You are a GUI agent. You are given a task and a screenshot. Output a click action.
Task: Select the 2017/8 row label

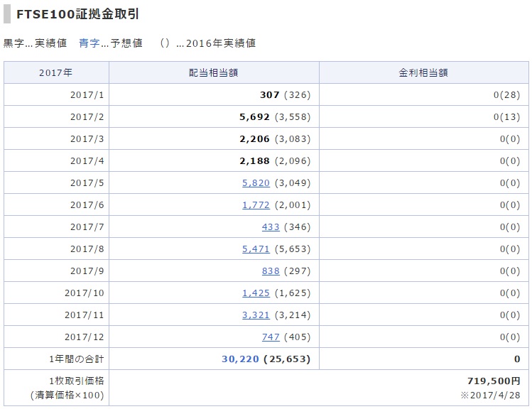[x=87, y=249]
